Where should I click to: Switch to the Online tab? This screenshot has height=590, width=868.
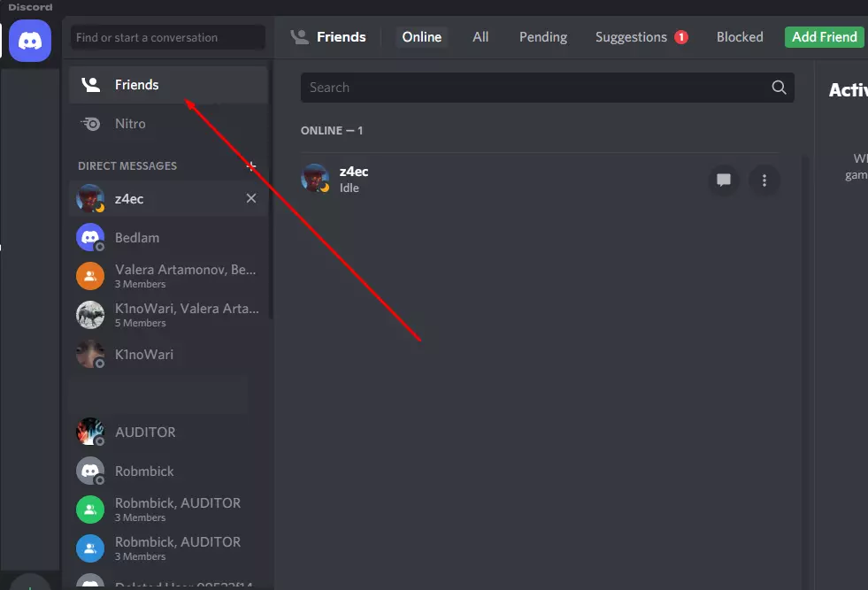[422, 37]
